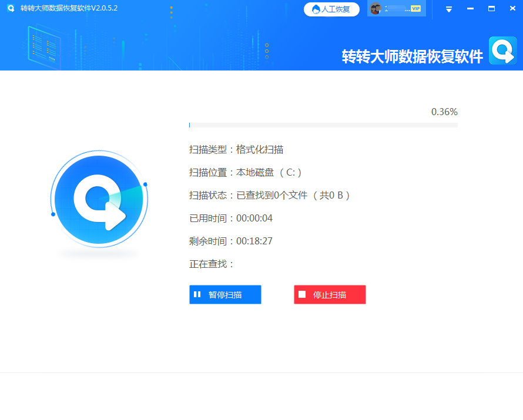This screenshot has height=420, width=523.
Task: Click the headset icon on the 人工恢复 button
Action: [x=315, y=8]
